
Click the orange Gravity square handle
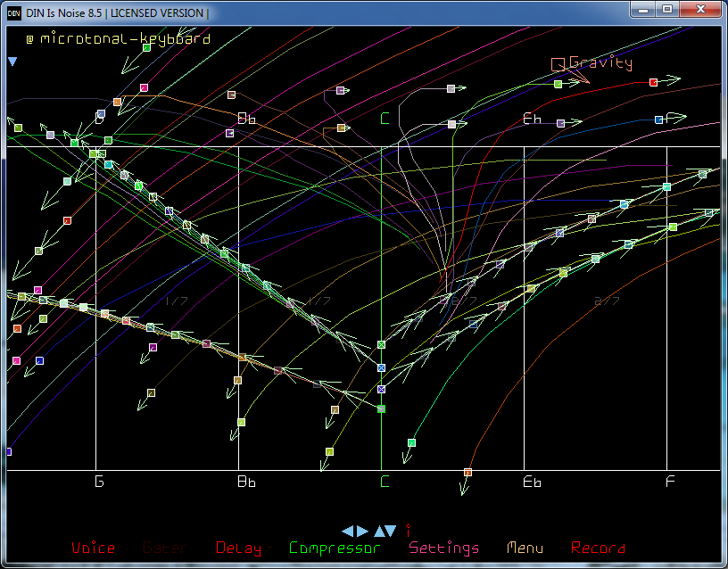pos(558,63)
